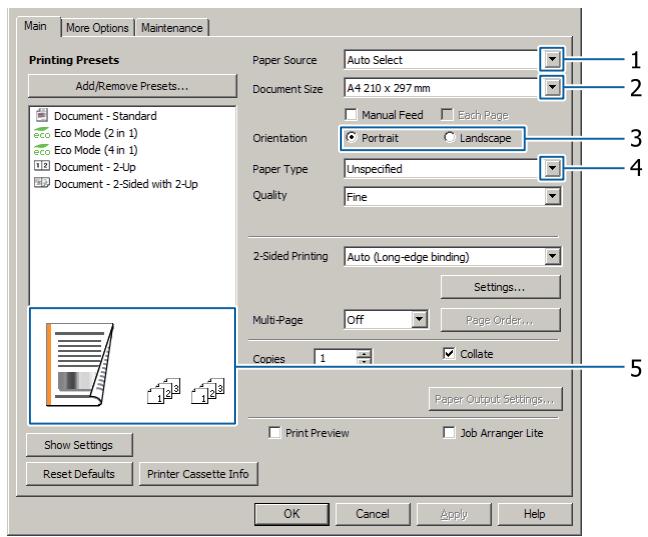Click the Multi-Page Off value field
This screenshot has width=648, height=537.
coord(377,320)
